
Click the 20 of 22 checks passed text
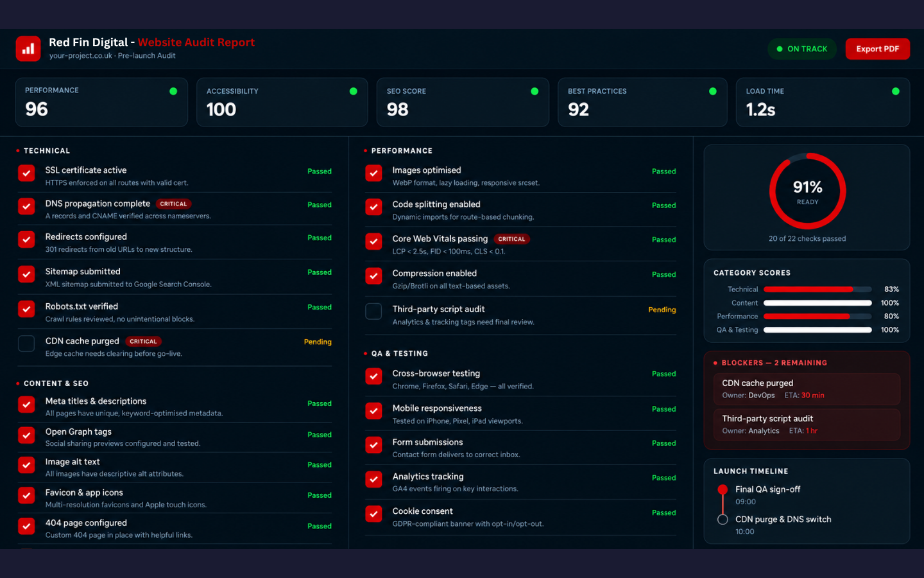click(x=807, y=239)
